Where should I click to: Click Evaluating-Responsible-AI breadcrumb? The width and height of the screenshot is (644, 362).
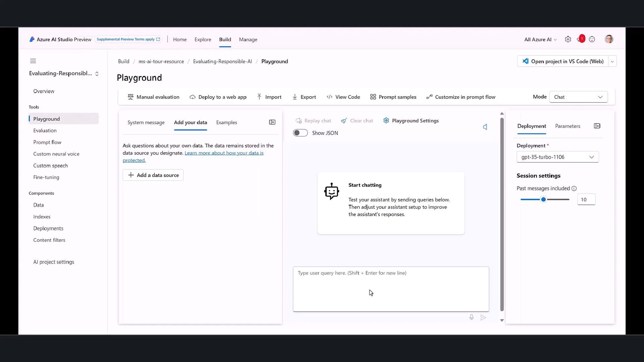[222, 61]
